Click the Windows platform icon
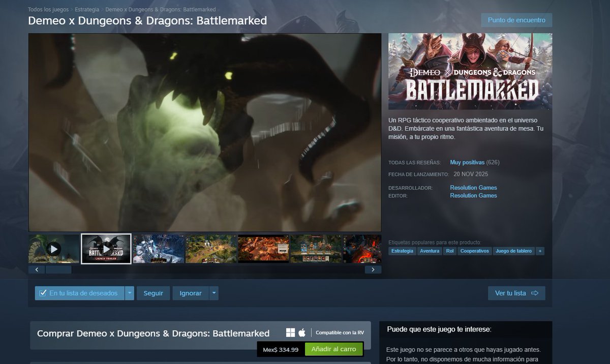 coord(290,333)
